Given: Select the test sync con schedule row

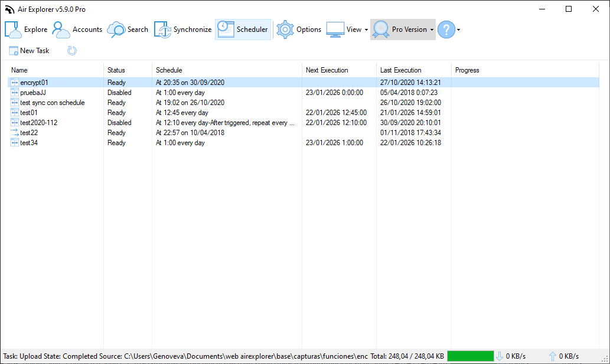Looking at the screenshot, I should coord(53,102).
